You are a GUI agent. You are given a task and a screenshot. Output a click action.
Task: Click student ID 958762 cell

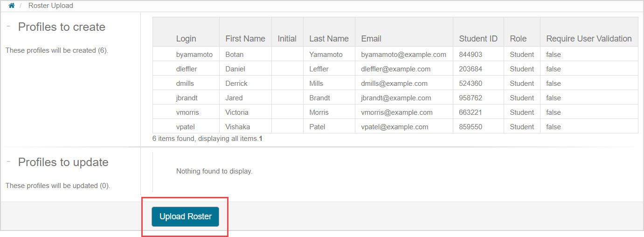[x=471, y=98]
